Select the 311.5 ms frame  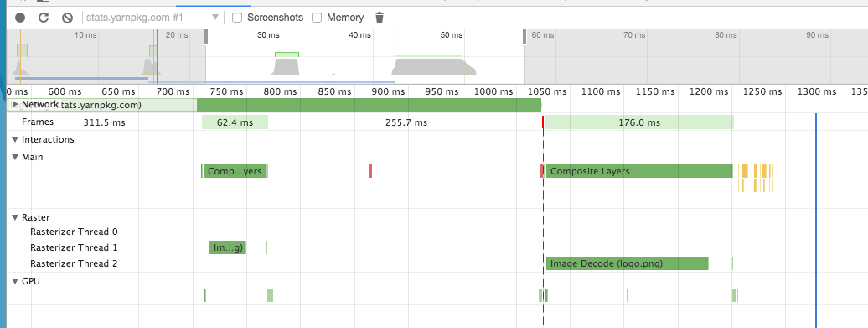[x=104, y=122]
